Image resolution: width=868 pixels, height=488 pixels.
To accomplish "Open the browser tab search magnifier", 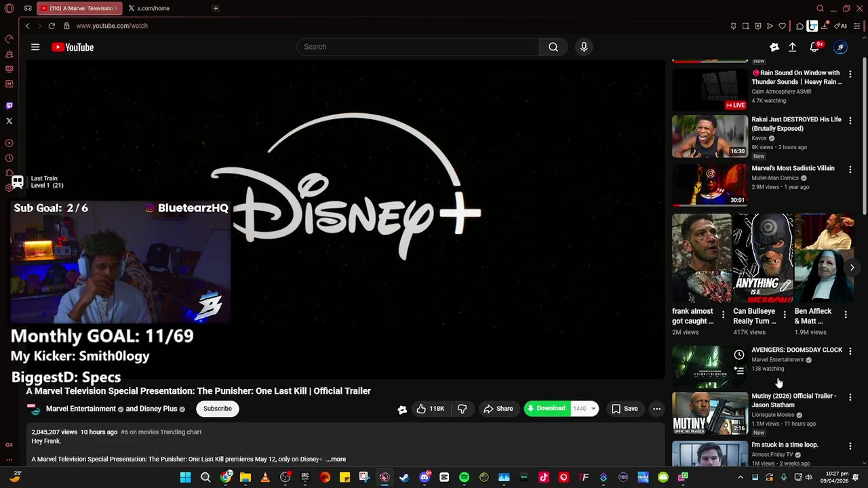I will 820,8.
